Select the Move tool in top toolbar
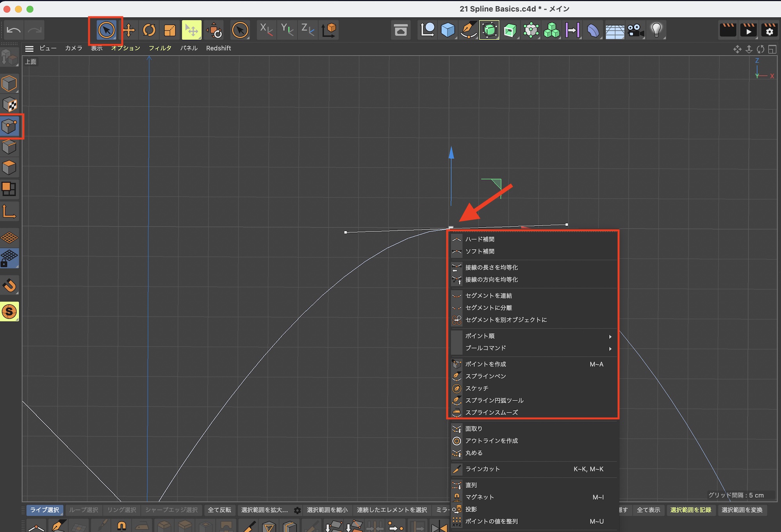Viewport: 781px width, 532px height. tap(129, 30)
